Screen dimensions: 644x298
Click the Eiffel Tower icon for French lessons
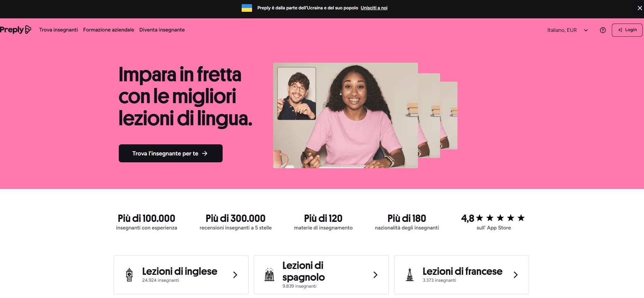point(410,275)
